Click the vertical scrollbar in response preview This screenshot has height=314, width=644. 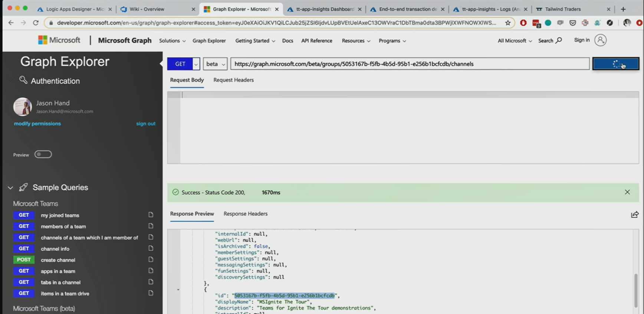(635, 290)
